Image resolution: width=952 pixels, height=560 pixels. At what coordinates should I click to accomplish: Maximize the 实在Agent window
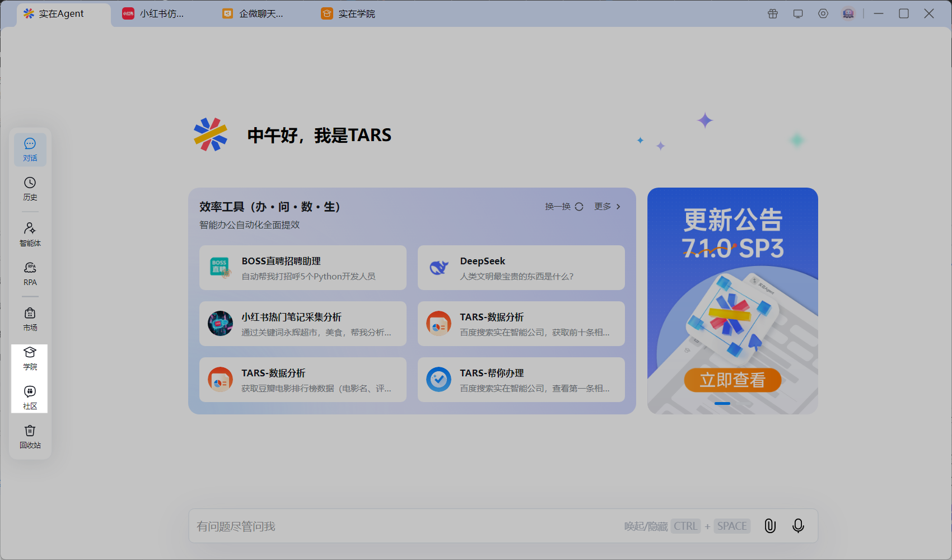point(904,13)
